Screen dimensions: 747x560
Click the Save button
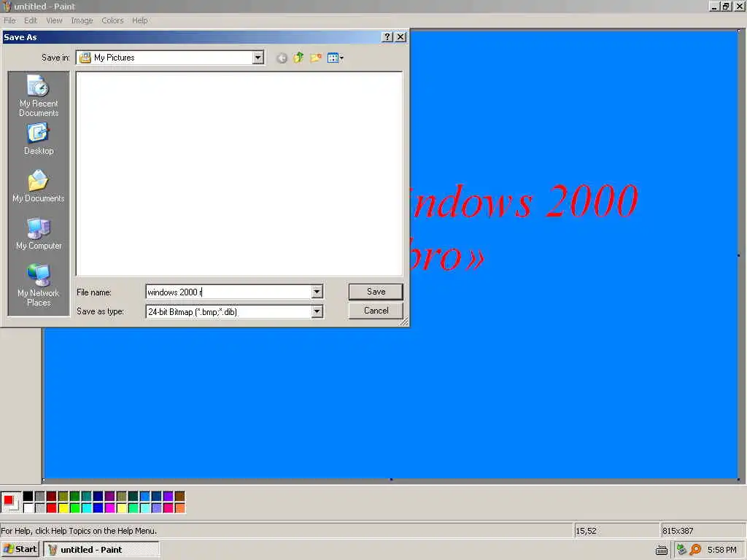[x=376, y=292]
